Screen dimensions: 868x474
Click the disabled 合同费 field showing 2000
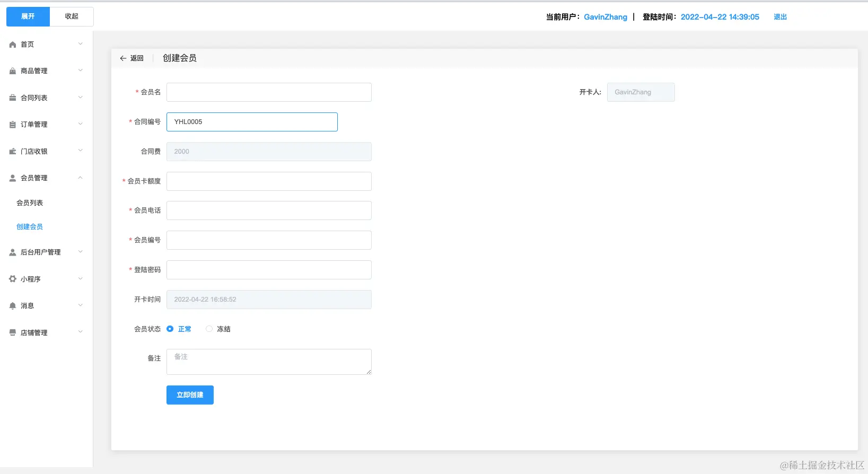(269, 152)
